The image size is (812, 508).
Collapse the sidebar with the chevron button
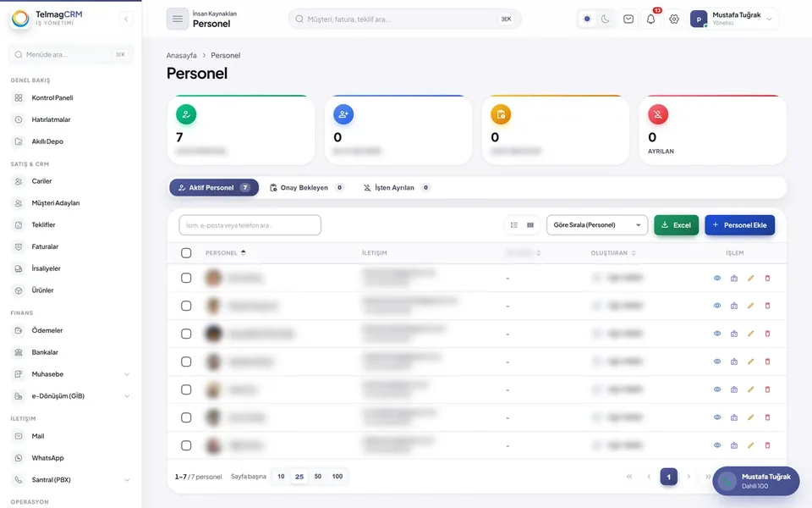126,19
